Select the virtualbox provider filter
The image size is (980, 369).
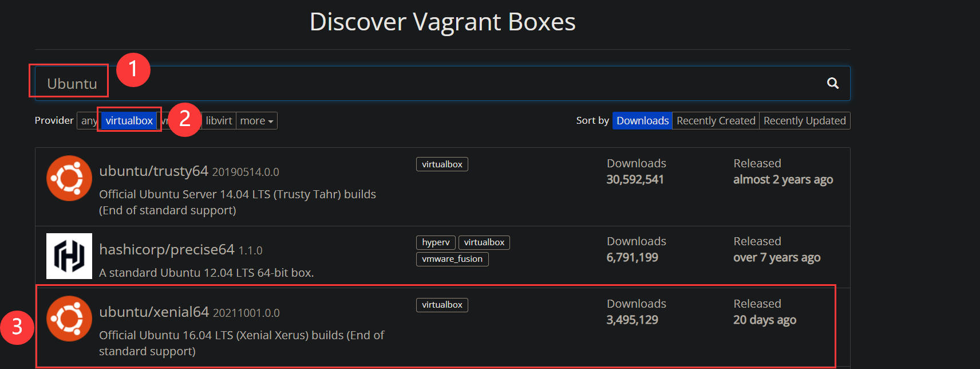coord(129,121)
